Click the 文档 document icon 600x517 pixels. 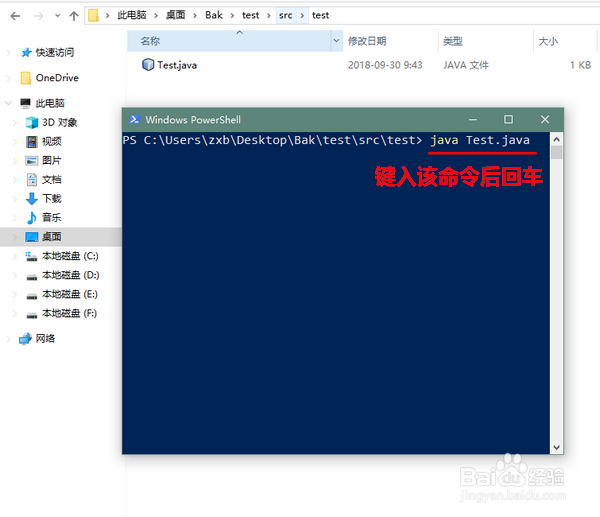(x=31, y=179)
